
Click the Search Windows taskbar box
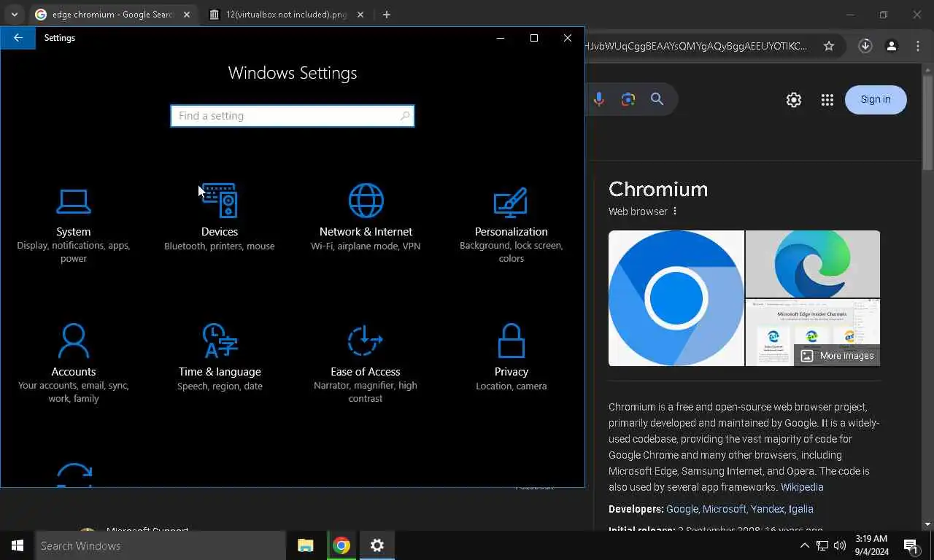[x=161, y=545]
